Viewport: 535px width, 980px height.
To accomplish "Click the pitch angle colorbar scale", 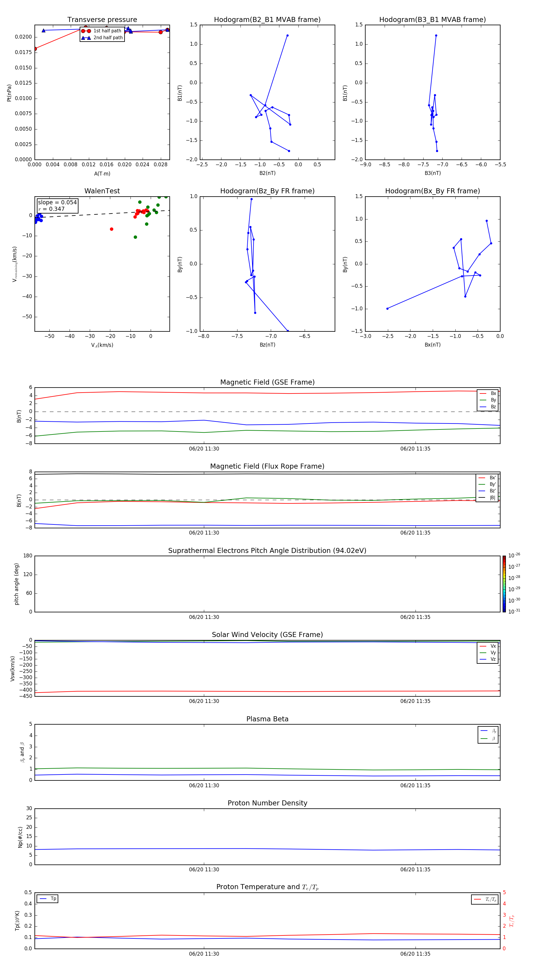I will 504,584.
